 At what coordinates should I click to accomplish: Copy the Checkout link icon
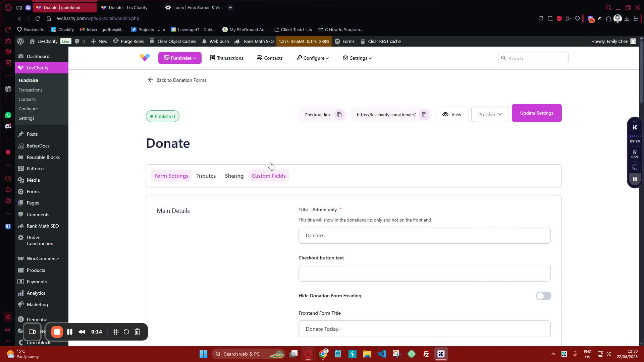(339, 115)
